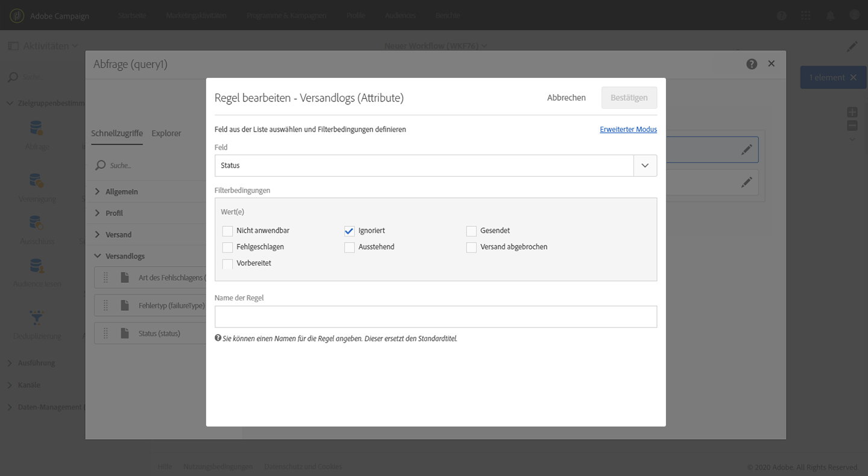Open the Aktivitäten dropdown chevron
This screenshot has width=868, height=476.
[75, 46]
